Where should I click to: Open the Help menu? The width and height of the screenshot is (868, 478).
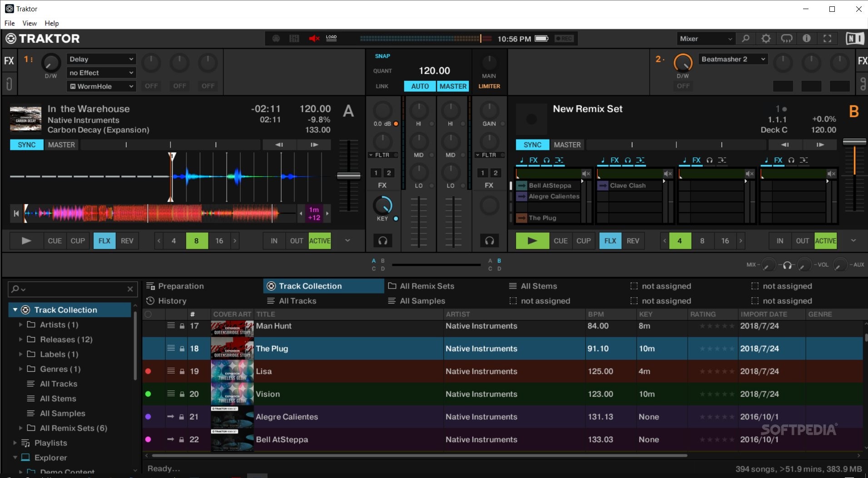tap(51, 23)
